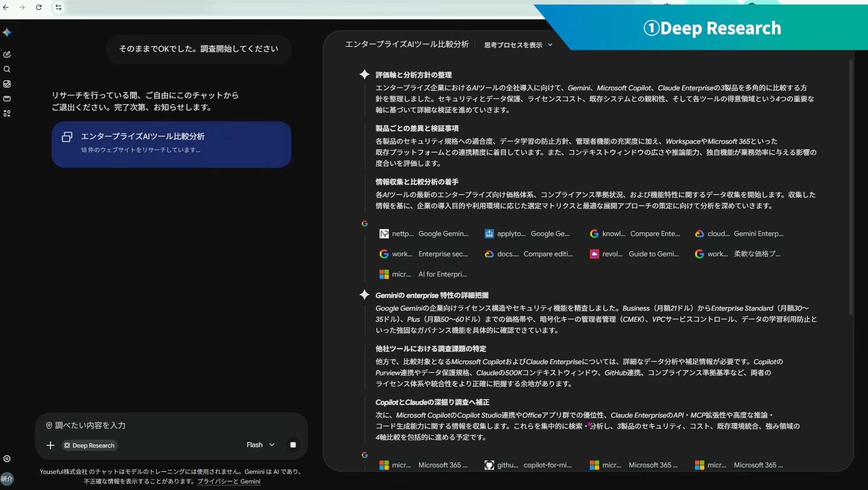Click the 調べたい内容を入力 prompt field
The image size is (868, 490).
(x=171, y=425)
